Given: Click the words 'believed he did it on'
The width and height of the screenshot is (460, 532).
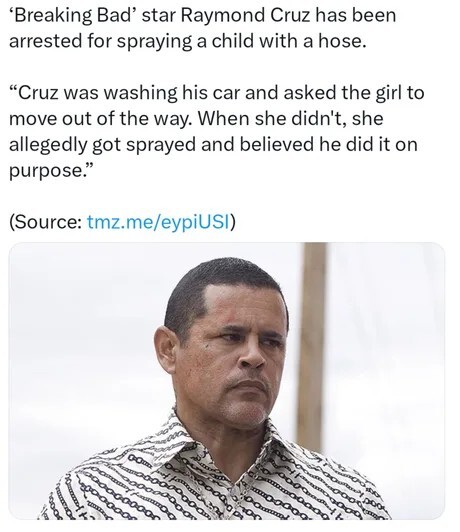Looking at the screenshot, I should click(328, 145).
